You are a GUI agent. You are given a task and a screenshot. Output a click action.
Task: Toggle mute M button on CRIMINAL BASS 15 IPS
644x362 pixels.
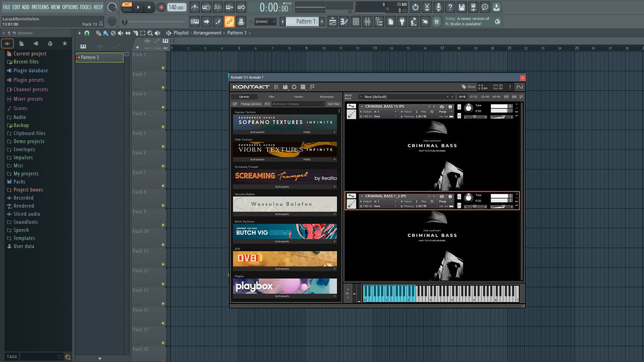(x=459, y=115)
